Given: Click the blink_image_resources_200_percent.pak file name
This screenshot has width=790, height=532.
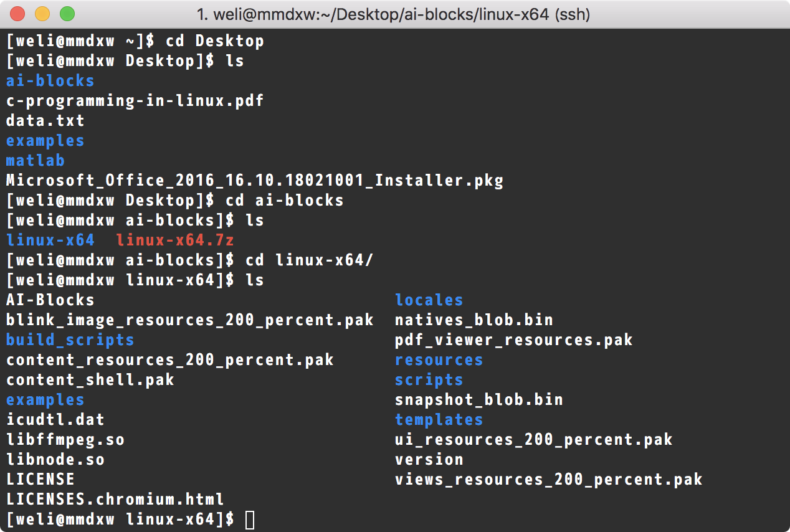Looking at the screenshot, I should click(x=190, y=320).
